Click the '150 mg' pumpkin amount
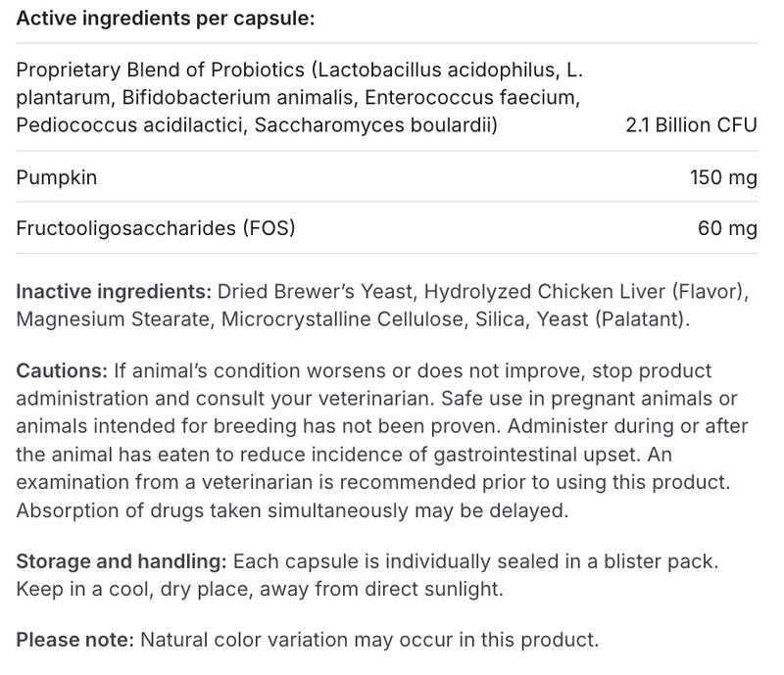Image resolution: width=784 pixels, height=675 pixels. pyautogui.click(x=723, y=177)
